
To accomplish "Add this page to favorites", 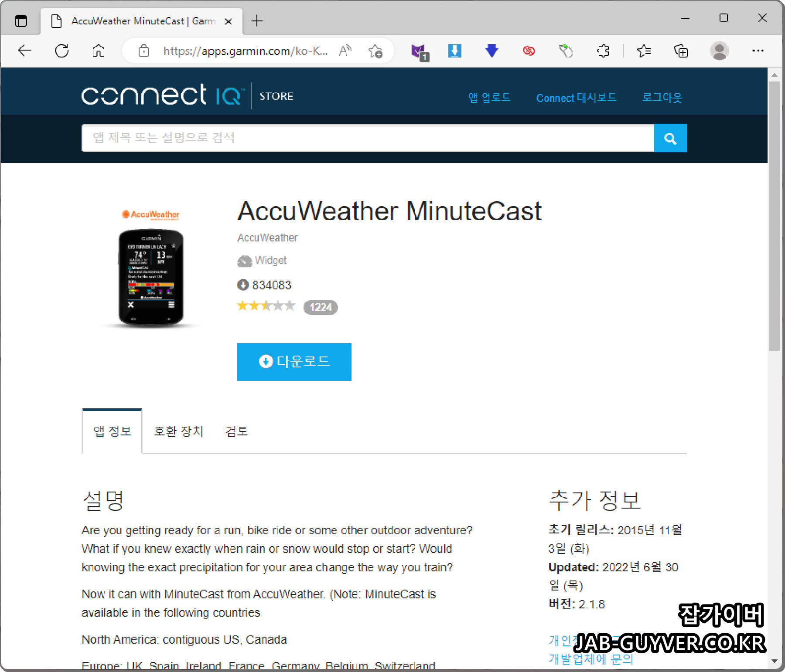I will coord(375,51).
